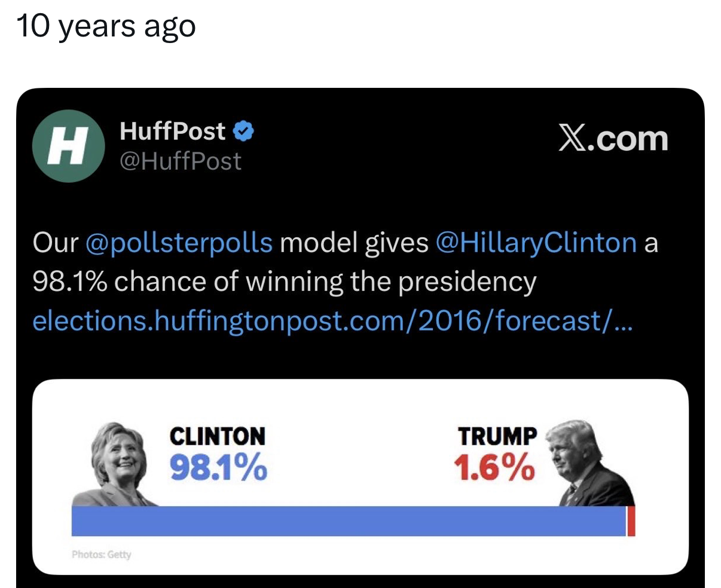Screen dimensions: 721x588
Task: Click the HuffPost green H avatar
Action: [68, 146]
